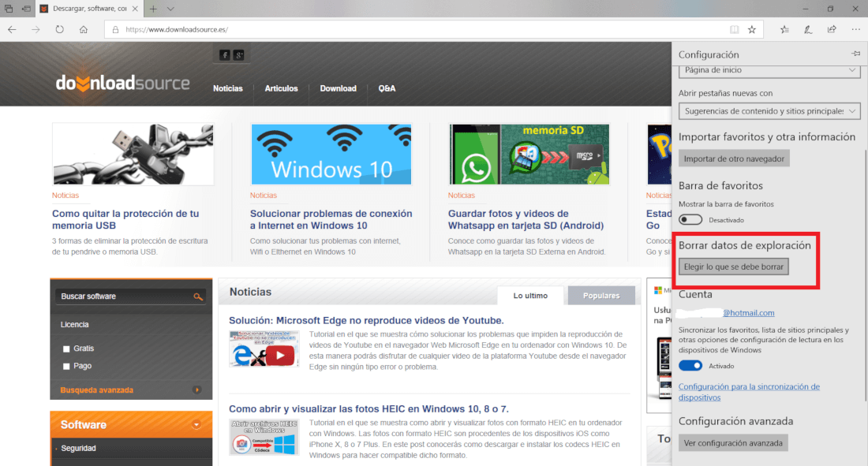
Task: Add this page to favorites with the star
Action: [x=752, y=30]
